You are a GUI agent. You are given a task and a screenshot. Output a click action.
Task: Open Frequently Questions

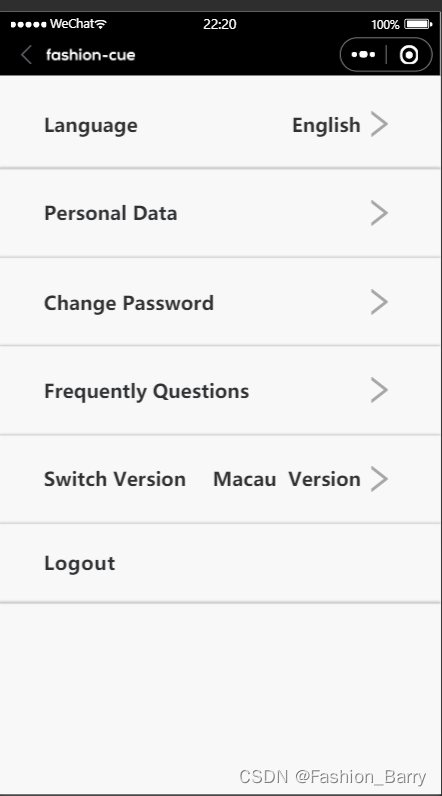(220, 390)
